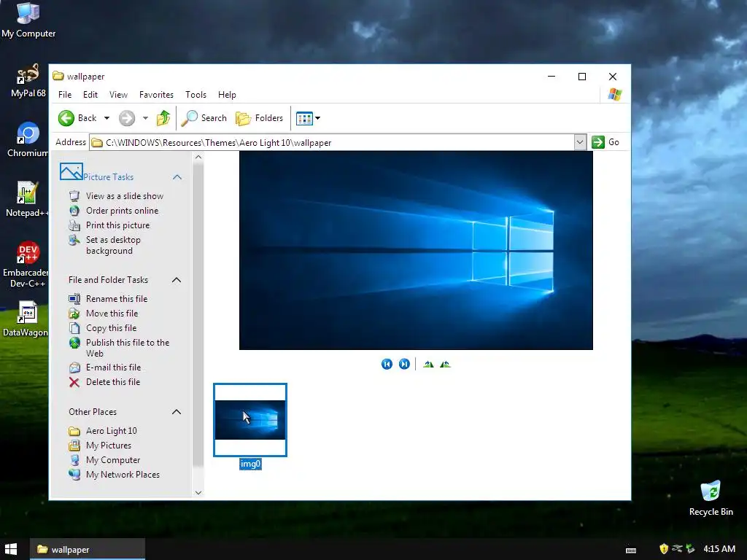Screen dimensions: 747x560
Task: Click the Back arrow button
Action: [x=66, y=118]
